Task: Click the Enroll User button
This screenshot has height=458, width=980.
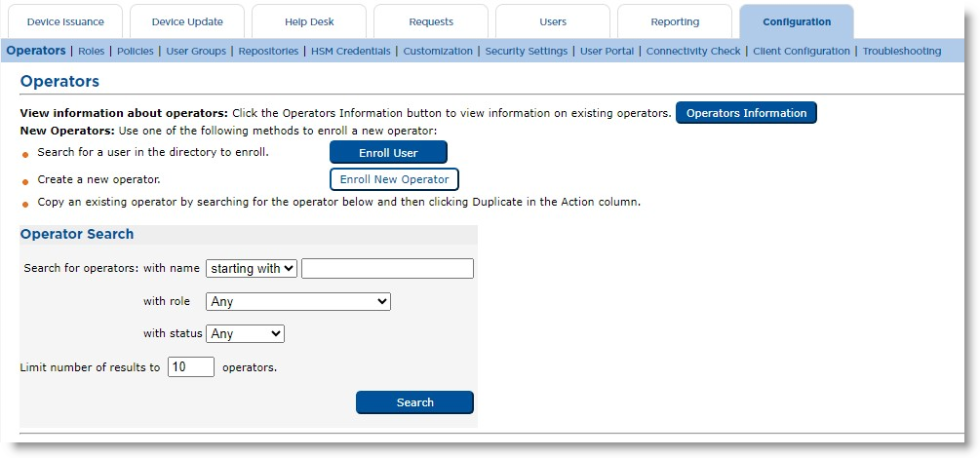Action: (388, 152)
